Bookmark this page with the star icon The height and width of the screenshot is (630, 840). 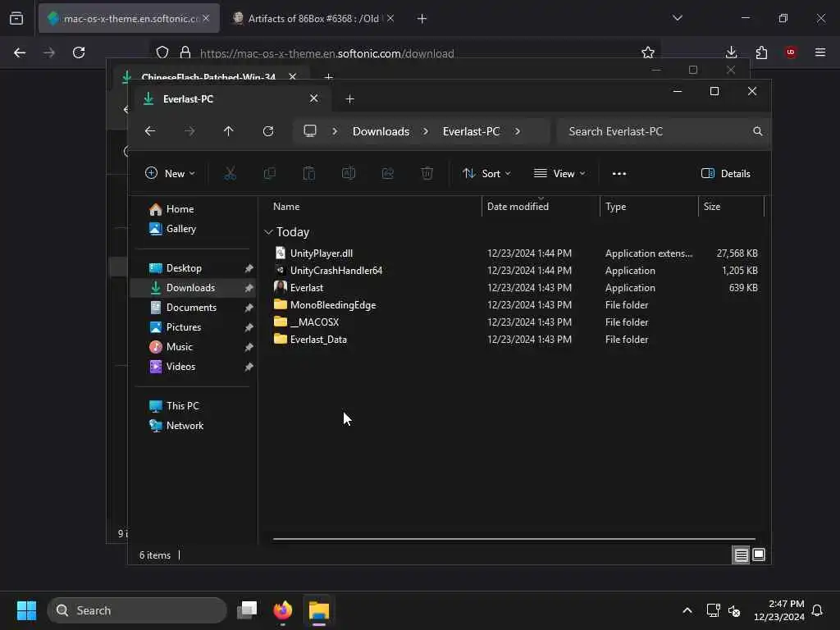coord(648,52)
